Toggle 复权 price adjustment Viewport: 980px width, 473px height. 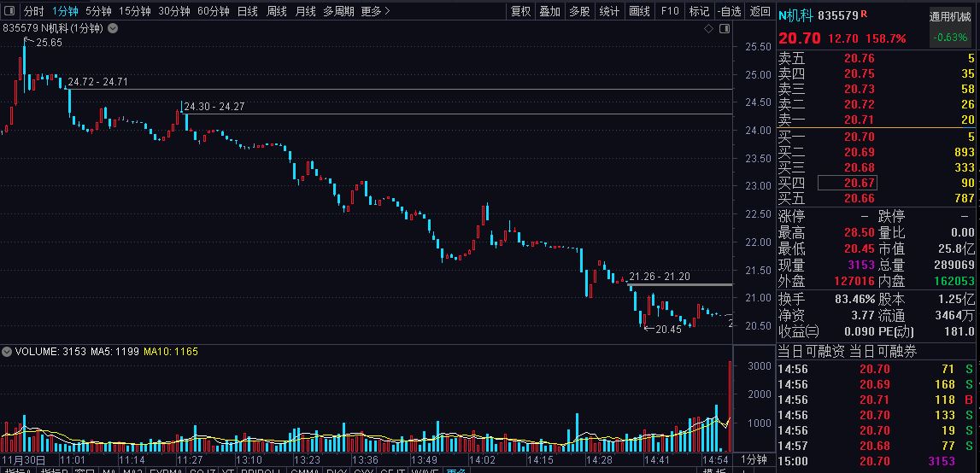[520, 11]
